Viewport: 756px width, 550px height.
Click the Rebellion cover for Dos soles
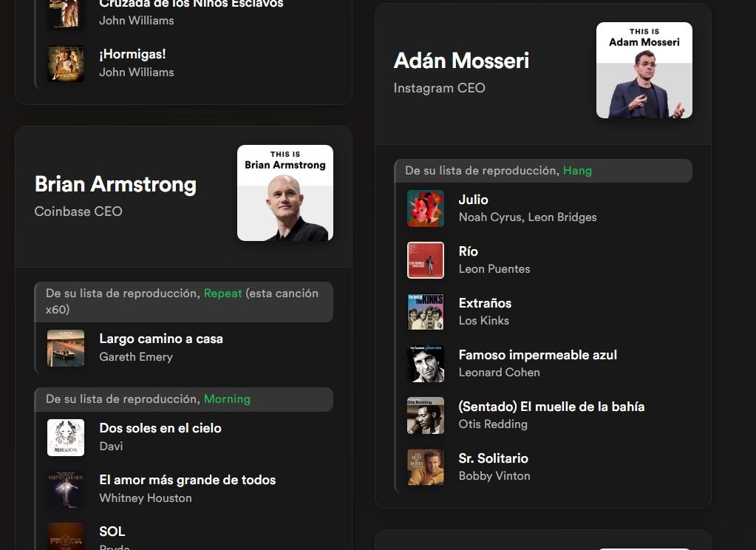(x=66, y=438)
